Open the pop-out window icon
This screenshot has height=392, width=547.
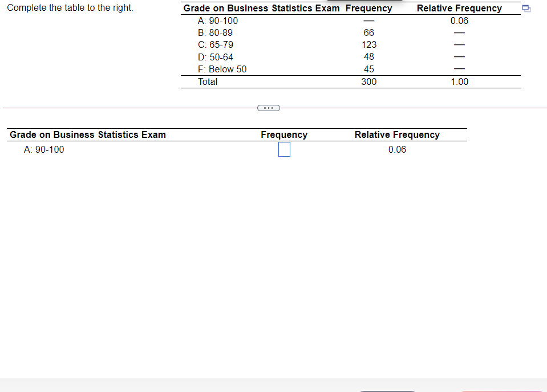[x=525, y=9]
